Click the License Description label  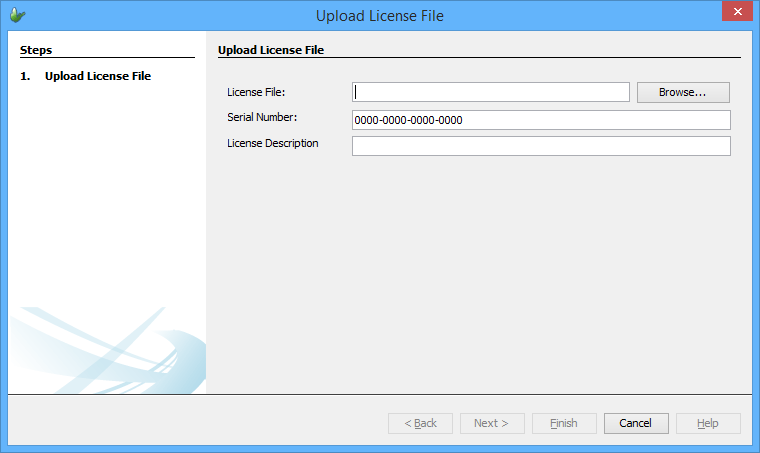pyautogui.click(x=273, y=143)
